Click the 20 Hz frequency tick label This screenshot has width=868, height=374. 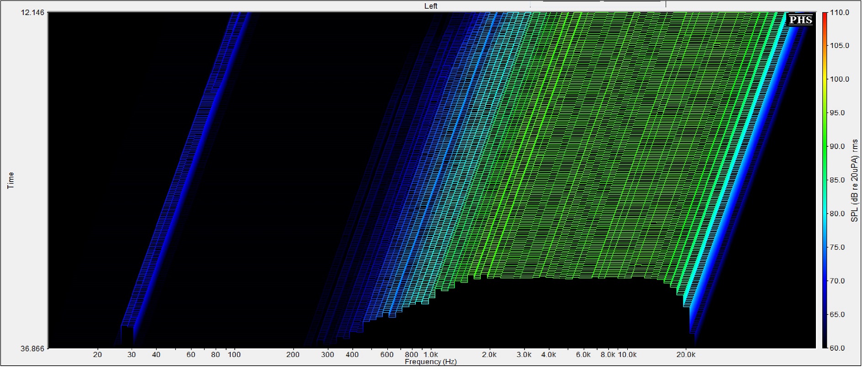click(x=97, y=354)
